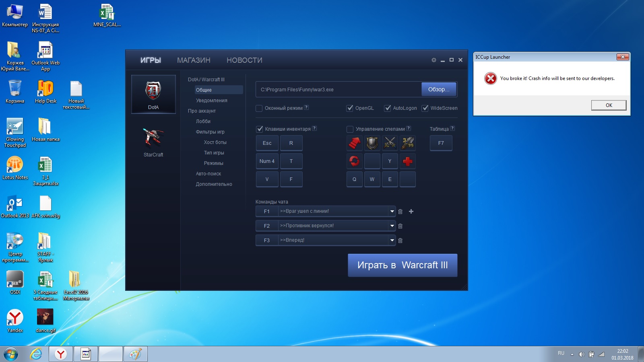Toggle AutoLogon checkbox
Image resolution: width=644 pixels, height=362 pixels.
[388, 108]
